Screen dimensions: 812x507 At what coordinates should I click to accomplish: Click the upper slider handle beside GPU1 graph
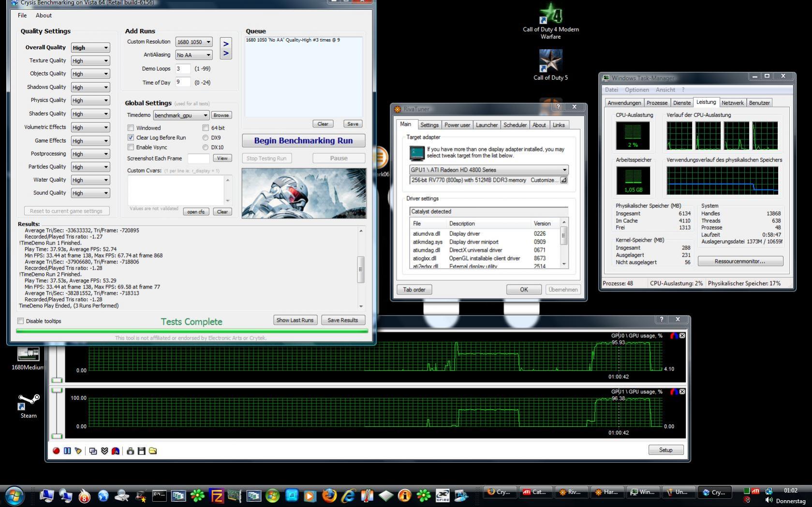tap(57, 390)
